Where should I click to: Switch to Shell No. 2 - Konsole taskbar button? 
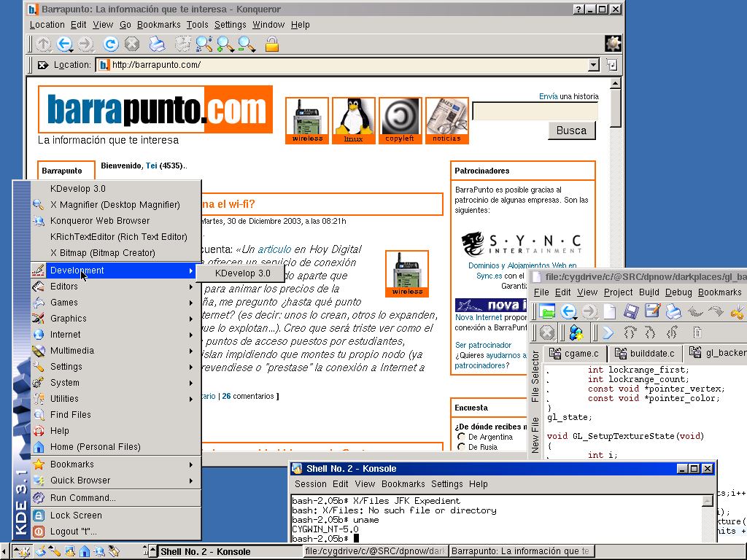(230, 551)
